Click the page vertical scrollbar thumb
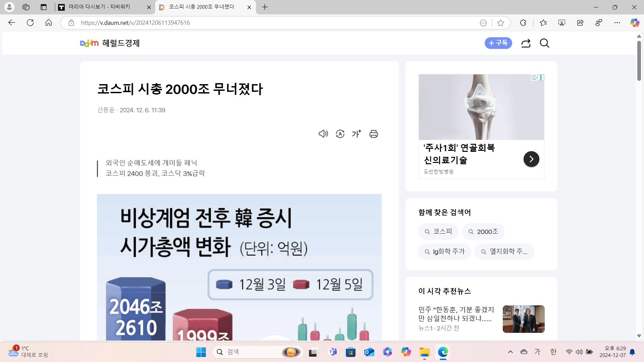 [x=639, y=60]
